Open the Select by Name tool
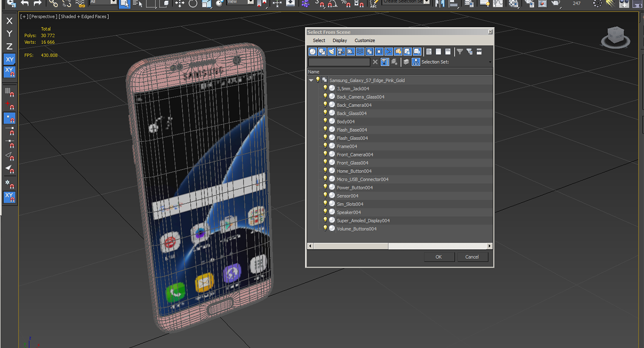This screenshot has width=644, height=348. click(x=138, y=3)
